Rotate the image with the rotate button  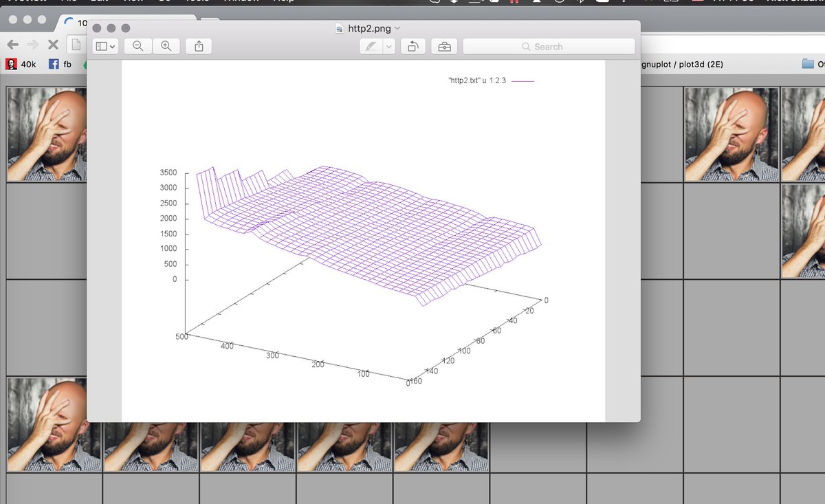412,47
